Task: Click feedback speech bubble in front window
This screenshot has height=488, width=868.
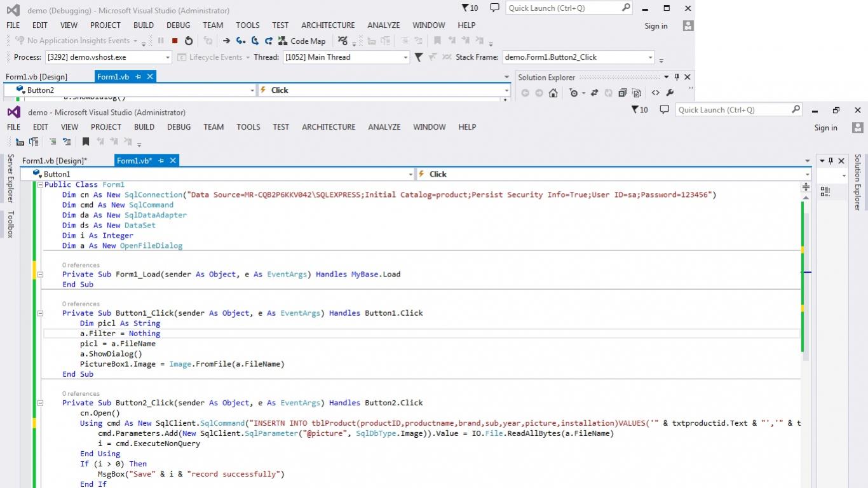Action: click(664, 109)
